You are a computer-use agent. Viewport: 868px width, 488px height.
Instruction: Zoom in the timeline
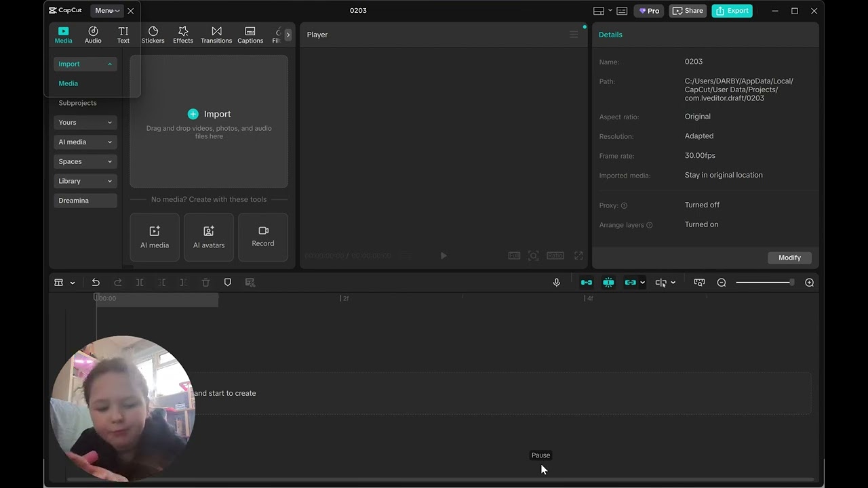[810, 283]
